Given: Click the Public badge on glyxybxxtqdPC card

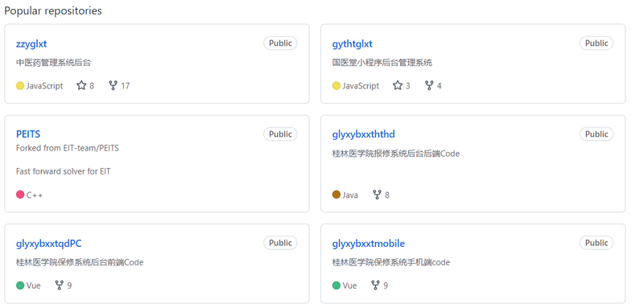Looking at the screenshot, I should pos(280,243).
